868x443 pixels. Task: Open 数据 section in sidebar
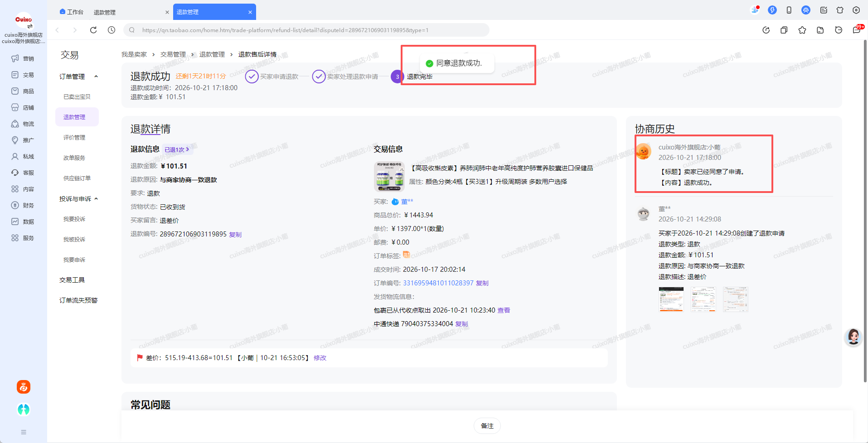point(23,221)
